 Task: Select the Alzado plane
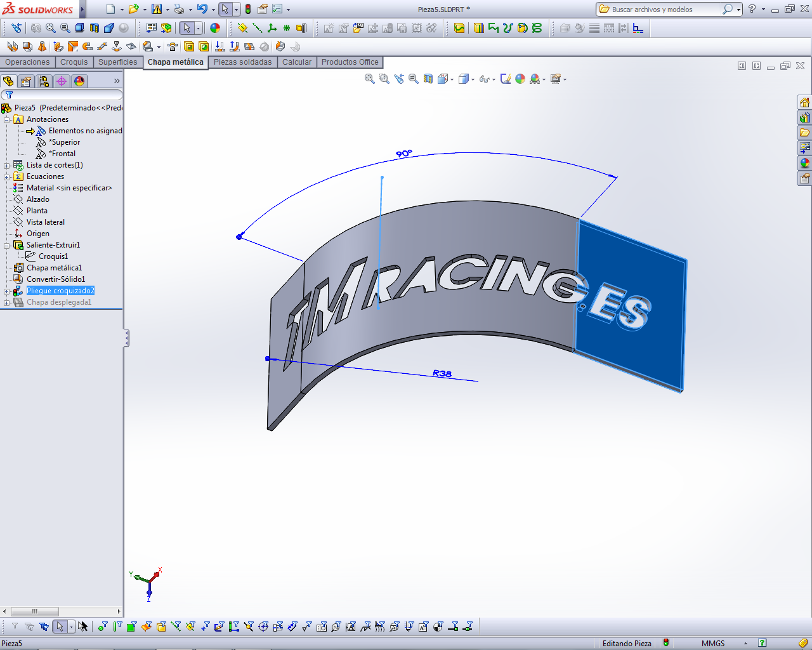(37, 199)
